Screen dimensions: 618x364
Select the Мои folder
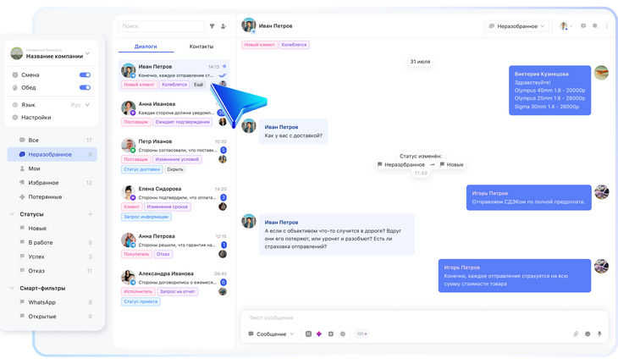pyautogui.click(x=52, y=168)
